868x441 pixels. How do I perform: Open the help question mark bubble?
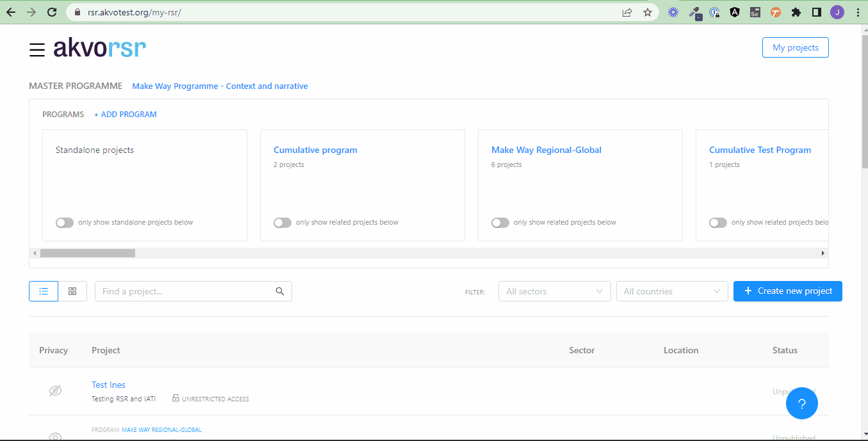pos(802,403)
